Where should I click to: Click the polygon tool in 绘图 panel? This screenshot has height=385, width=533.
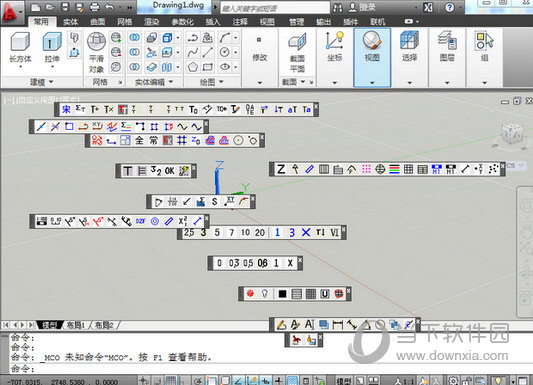tap(193, 67)
